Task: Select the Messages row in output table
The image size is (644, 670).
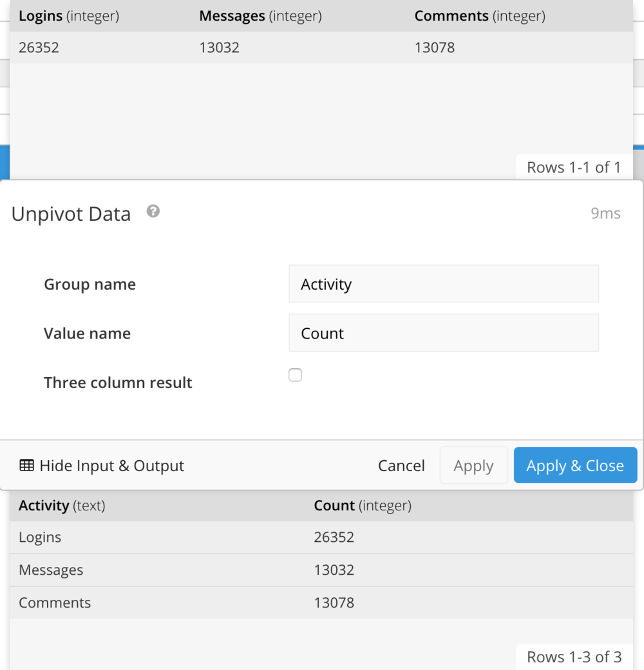Action: pos(321,570)
